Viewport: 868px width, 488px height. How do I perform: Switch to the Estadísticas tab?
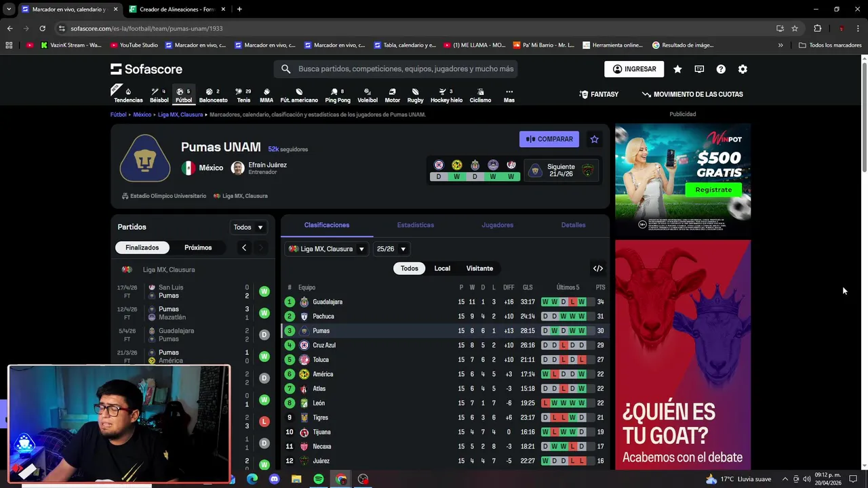[x=416, y=225]
